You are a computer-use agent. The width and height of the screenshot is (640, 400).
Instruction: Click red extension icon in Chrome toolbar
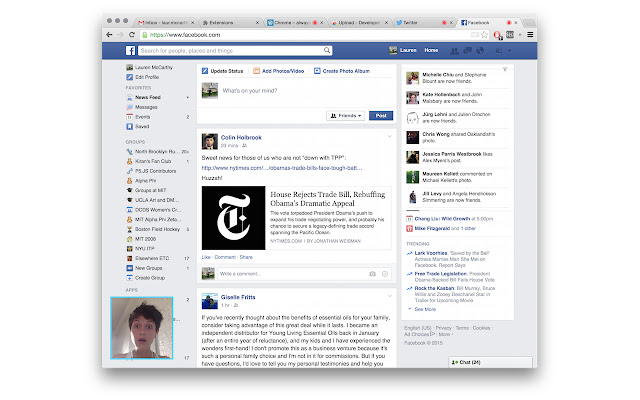pyautogui.click(x=498, y=35)
